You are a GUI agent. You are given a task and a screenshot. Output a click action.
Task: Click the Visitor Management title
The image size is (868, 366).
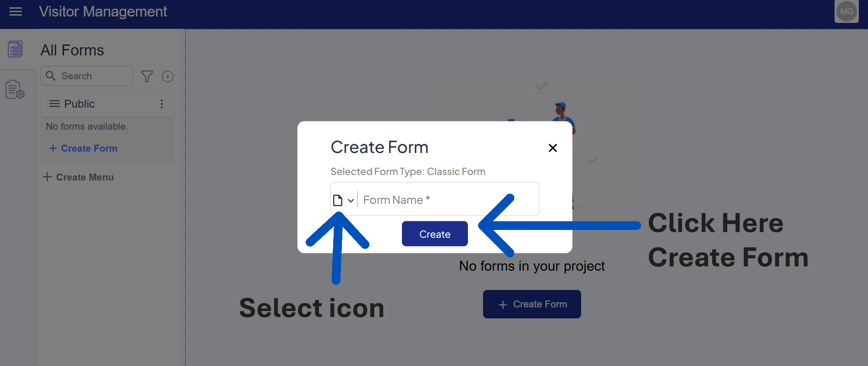tap(103, 11)
